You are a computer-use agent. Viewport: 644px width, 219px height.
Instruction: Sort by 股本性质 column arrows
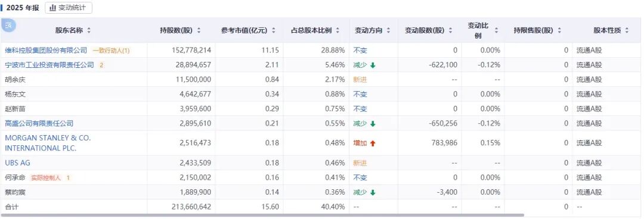point(627,30)
